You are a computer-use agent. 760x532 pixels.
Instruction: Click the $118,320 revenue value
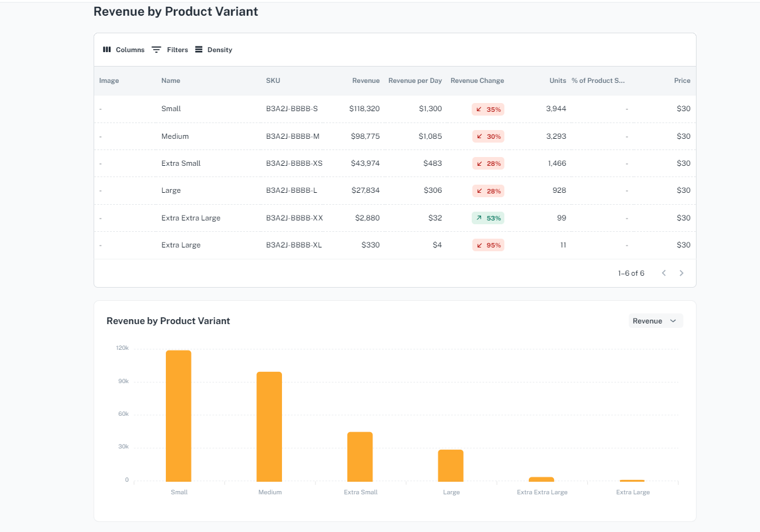(x=364, y=109)
